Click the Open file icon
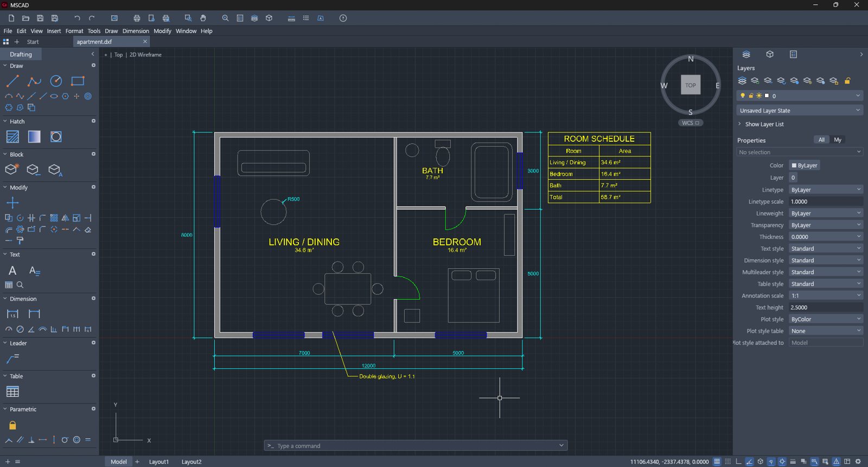This screenshot has width=868, height=467. [x=25, y=18]
